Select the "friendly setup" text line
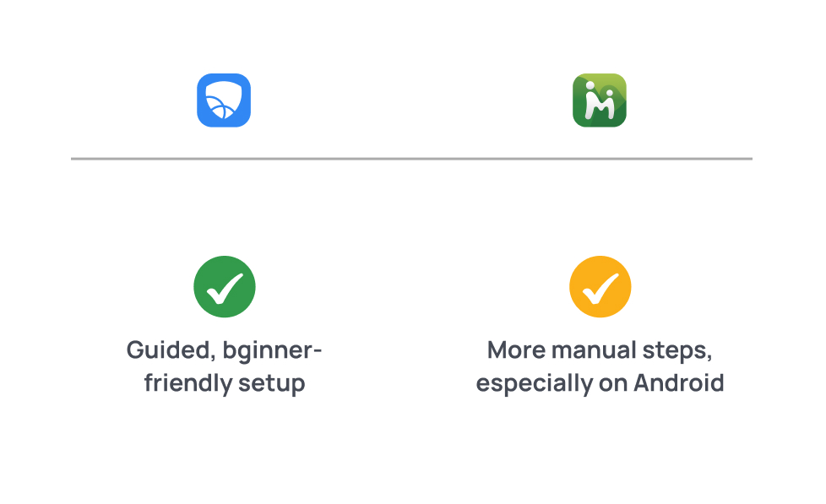 [x=225, y=383]
